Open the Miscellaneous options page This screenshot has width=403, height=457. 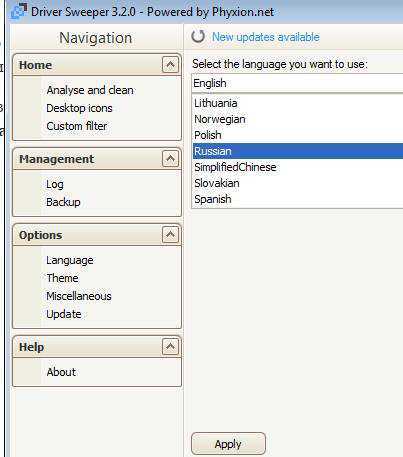click(79, 296)
